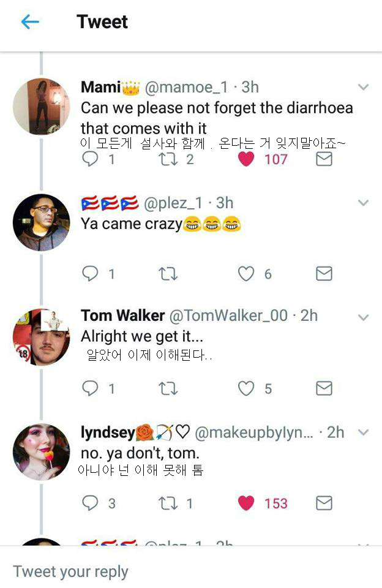Share Mami's tweet via direct message

click(324, 159)
